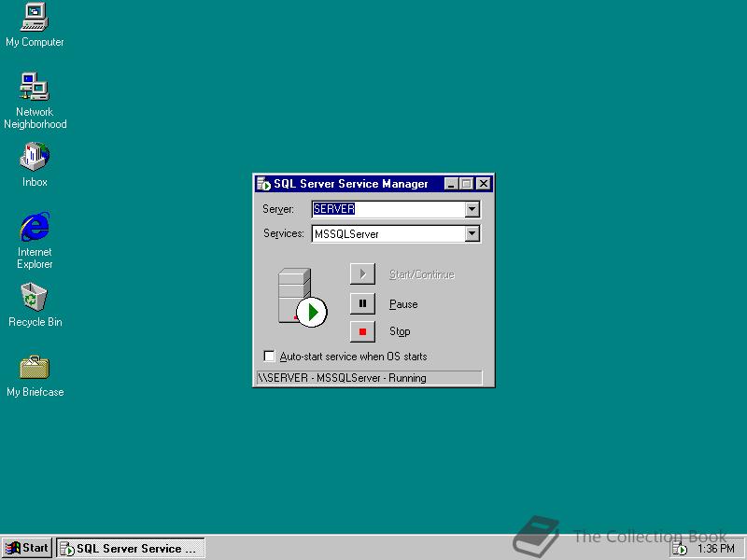Image resolution: width=747 pixels, height=560 pixels.
Task: Click the SQL Service Manager system tray icon
Action: (680, 549)
